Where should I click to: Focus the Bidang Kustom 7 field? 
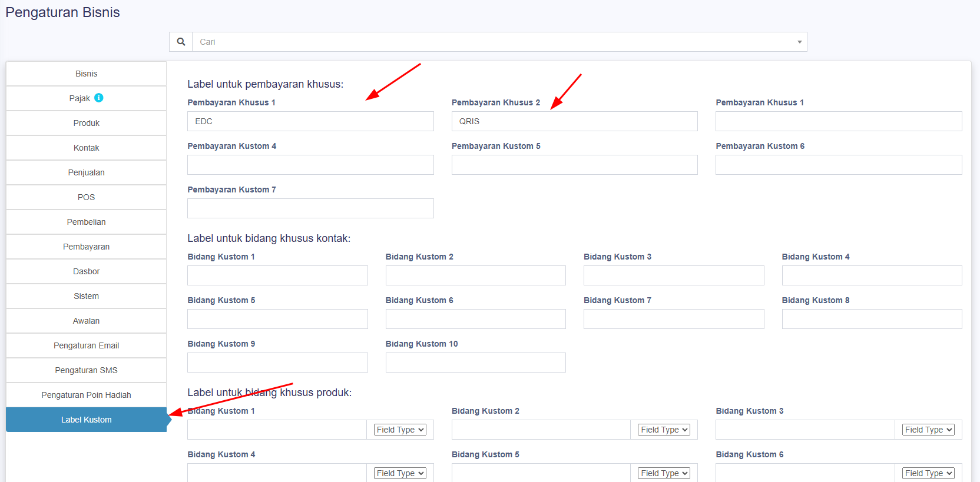674,319
